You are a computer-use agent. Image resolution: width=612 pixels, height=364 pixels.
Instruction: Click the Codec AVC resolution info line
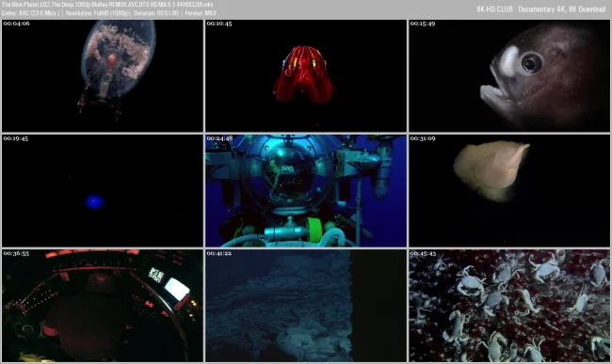(x=109, y=13)
